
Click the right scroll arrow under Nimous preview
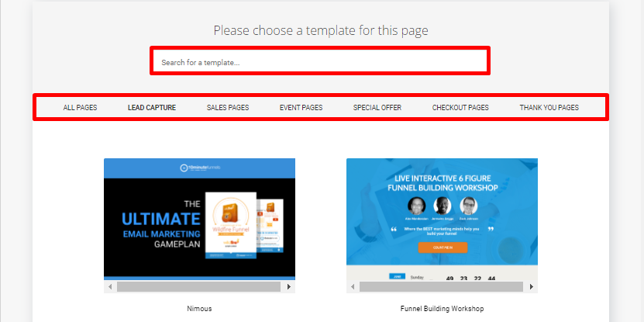point(289,286)
